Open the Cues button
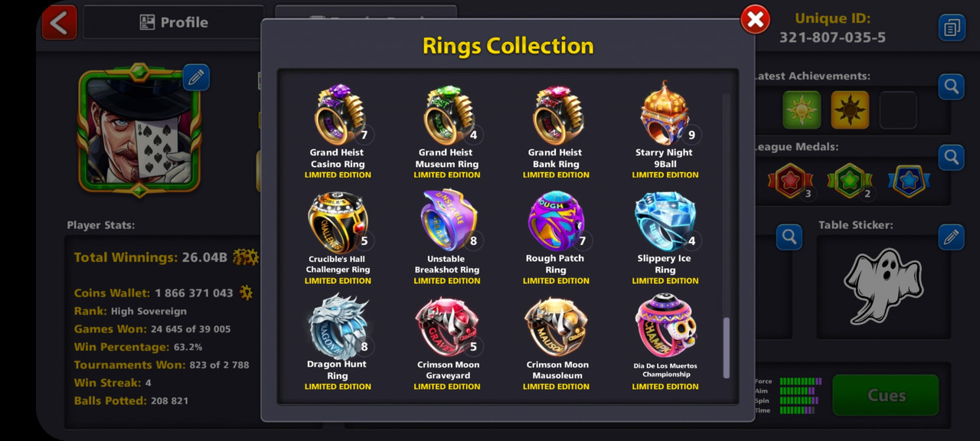Image resolution: width=980 pixels, height=441 pixels. pos(886,395)
